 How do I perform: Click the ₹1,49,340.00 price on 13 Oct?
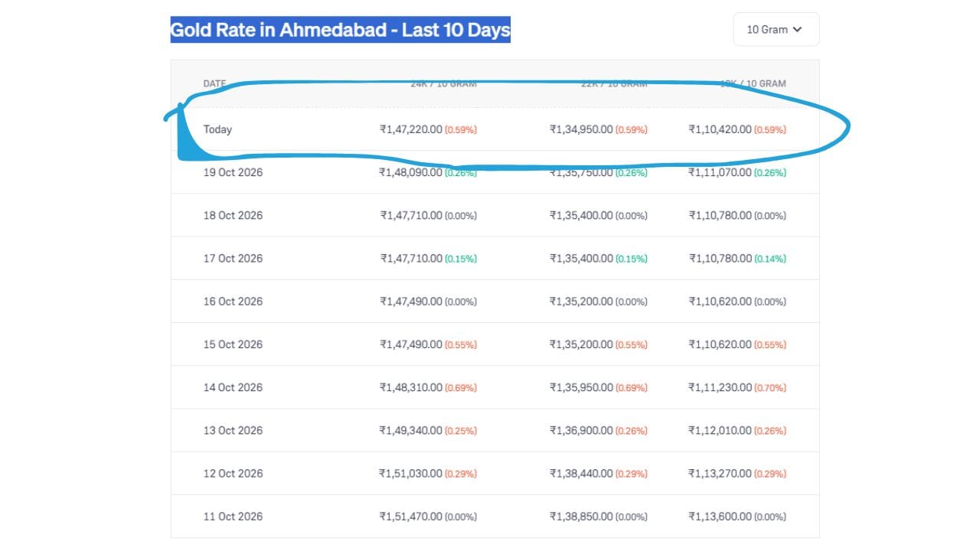click(x=410, y=430)
